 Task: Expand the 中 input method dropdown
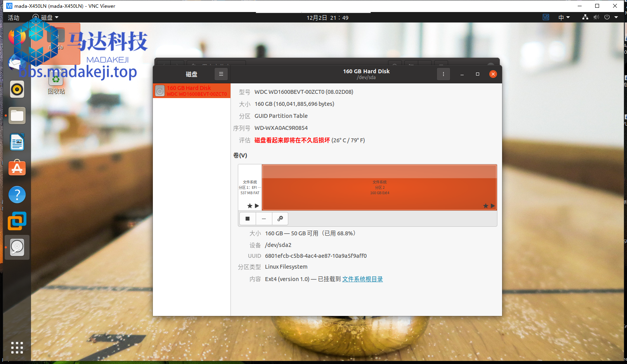pos(564,17)
